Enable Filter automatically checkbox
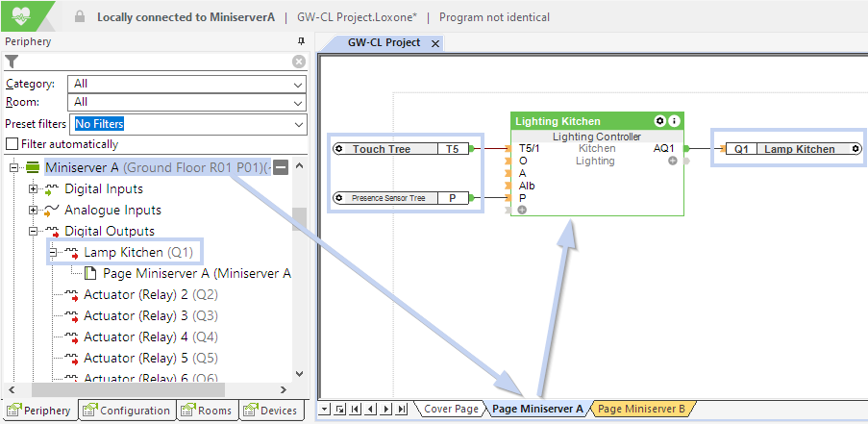868x424 pixels. click(x=12, y=144)
